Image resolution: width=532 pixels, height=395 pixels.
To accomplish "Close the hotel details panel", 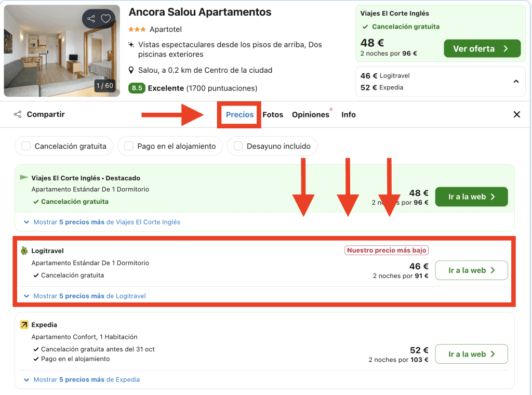I will click(516, 114).
